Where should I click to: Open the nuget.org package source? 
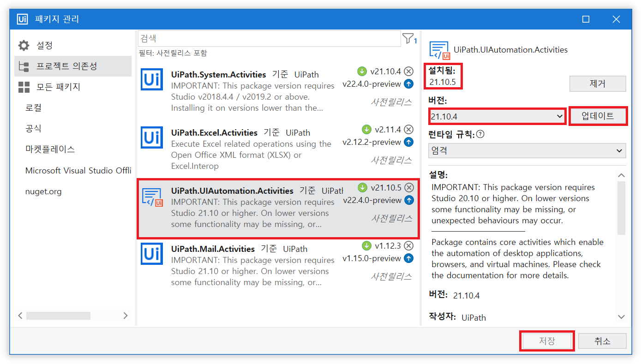tap(43, 191)
